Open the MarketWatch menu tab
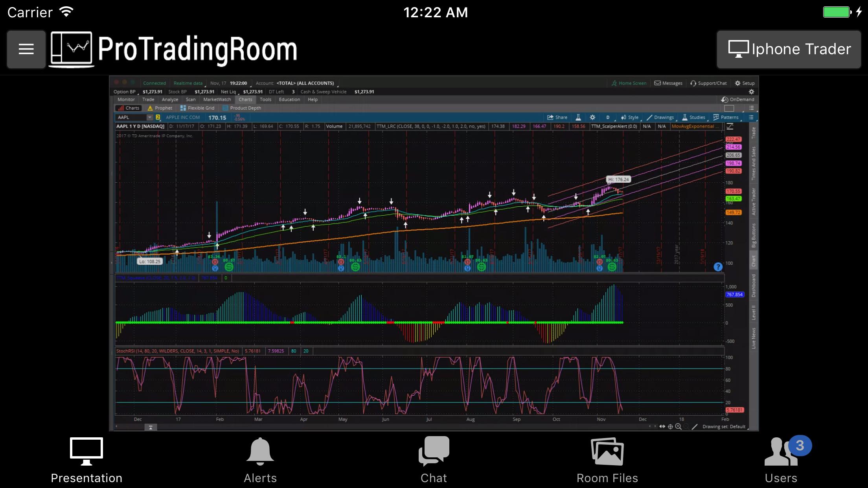The image size is (868, 488). [x=217, y=99]
